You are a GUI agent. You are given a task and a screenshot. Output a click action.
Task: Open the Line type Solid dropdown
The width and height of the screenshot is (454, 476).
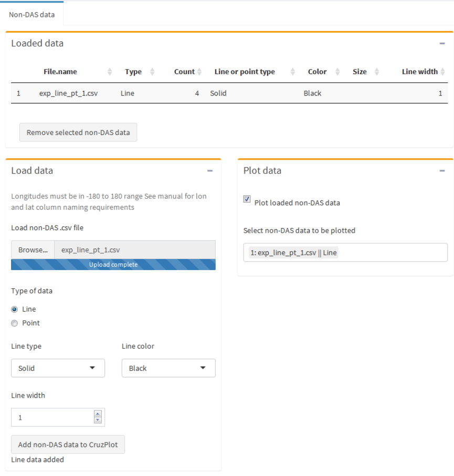coord(58,368)
